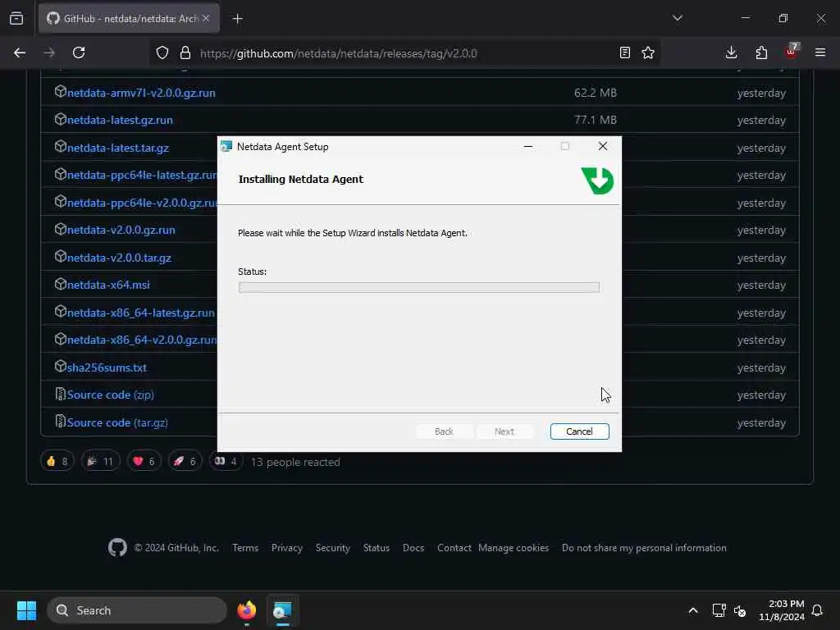Reload the GitHub releases page
This screenshot has width=840, height=630.
[x=79, y=53]
